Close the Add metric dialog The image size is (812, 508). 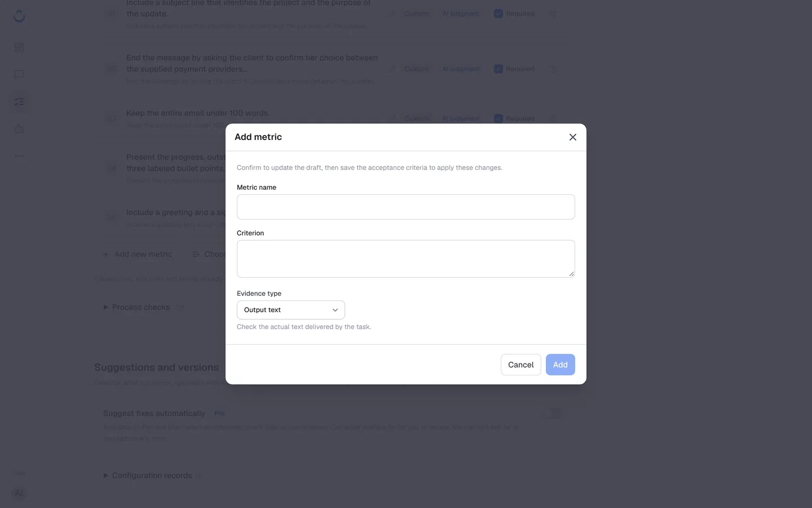pos(572,137)
